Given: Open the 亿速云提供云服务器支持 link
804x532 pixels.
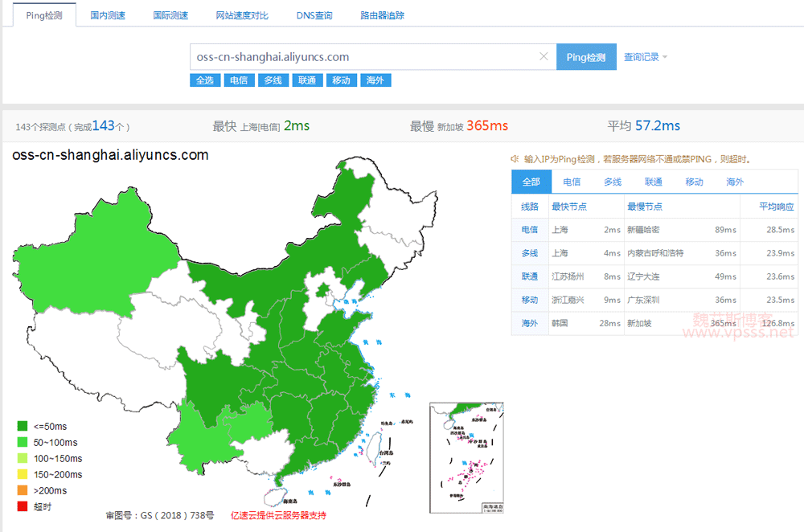Looking at the screenshot, I should (278, 515).
